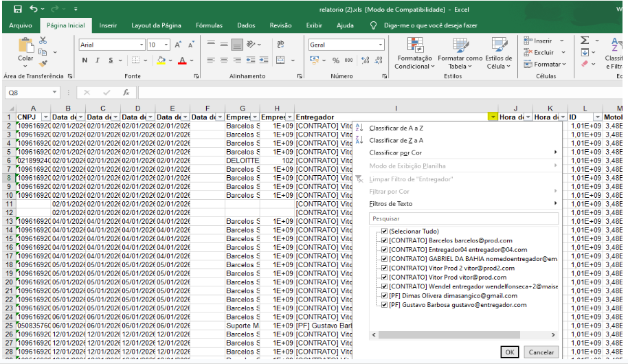Increase decimal places

366,60
